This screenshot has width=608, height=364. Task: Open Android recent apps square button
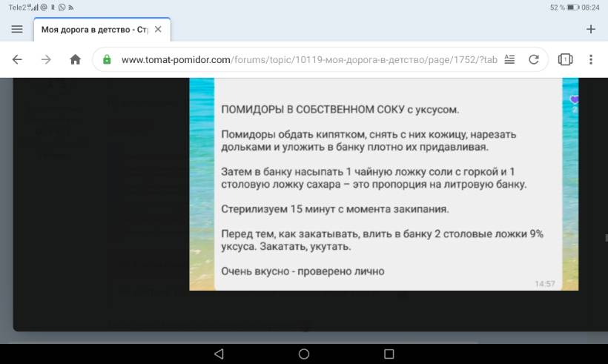389,354
